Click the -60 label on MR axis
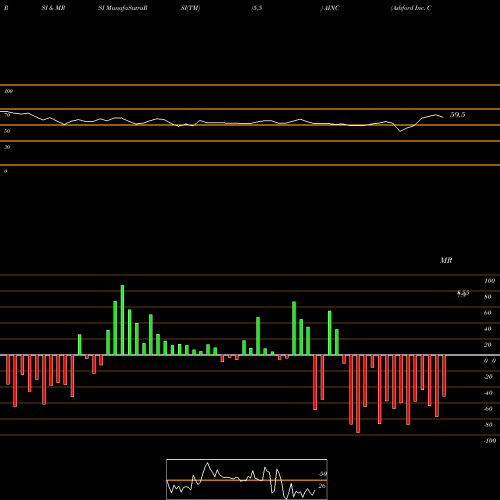This screenshot has height=500, width=500. [x=488, y=409]
